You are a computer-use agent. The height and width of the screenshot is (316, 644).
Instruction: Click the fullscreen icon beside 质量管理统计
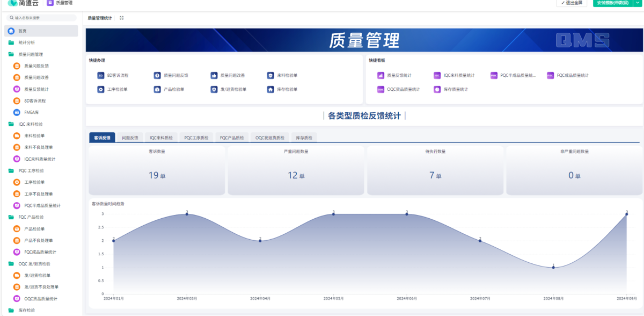tap(122, 18)
